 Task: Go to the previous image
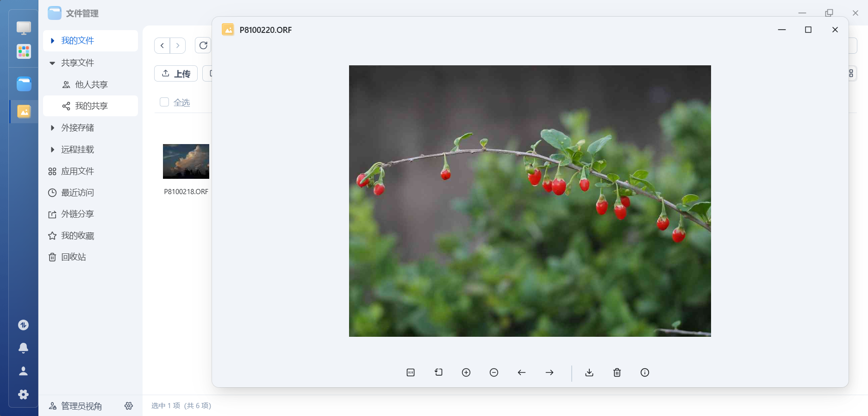pyautogui.click(x=522, y=372)
